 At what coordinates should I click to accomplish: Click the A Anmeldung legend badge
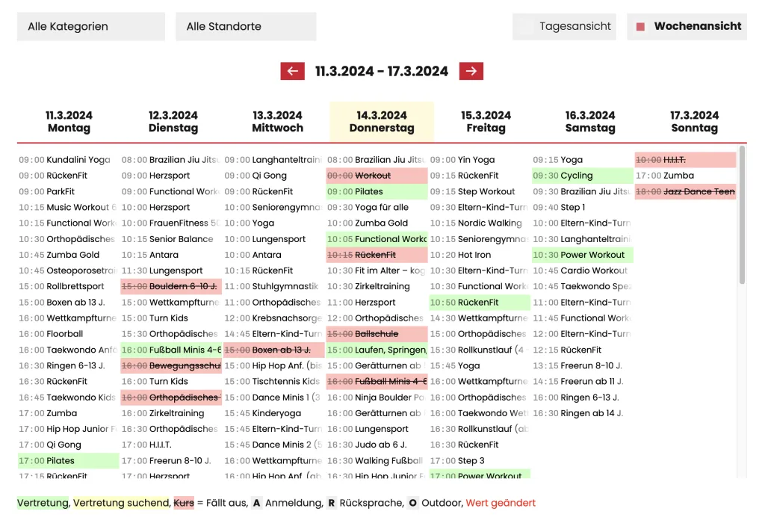(x=256, y=503)
